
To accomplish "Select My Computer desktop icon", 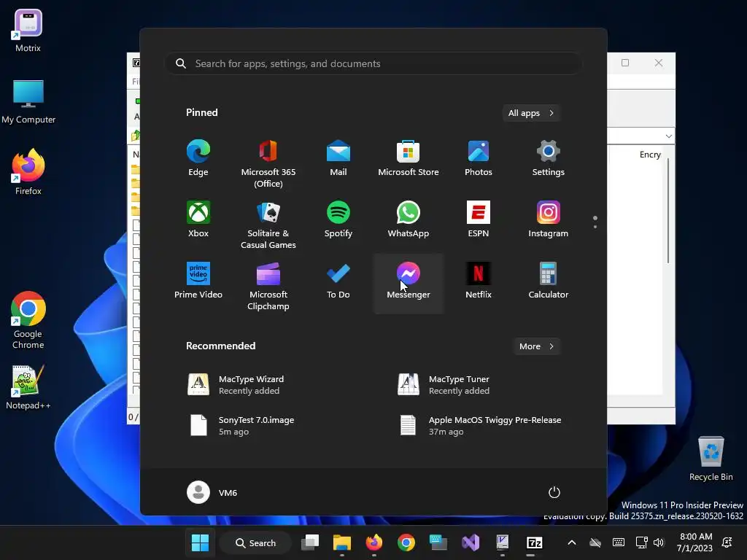I will pyautogui.click(x=28, y=101).
